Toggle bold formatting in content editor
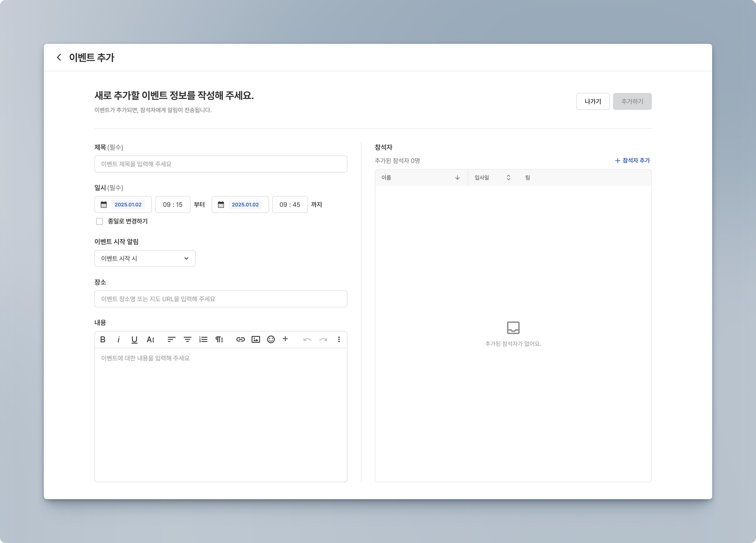Viewport: 756px width, 543px height. (103, 339)
